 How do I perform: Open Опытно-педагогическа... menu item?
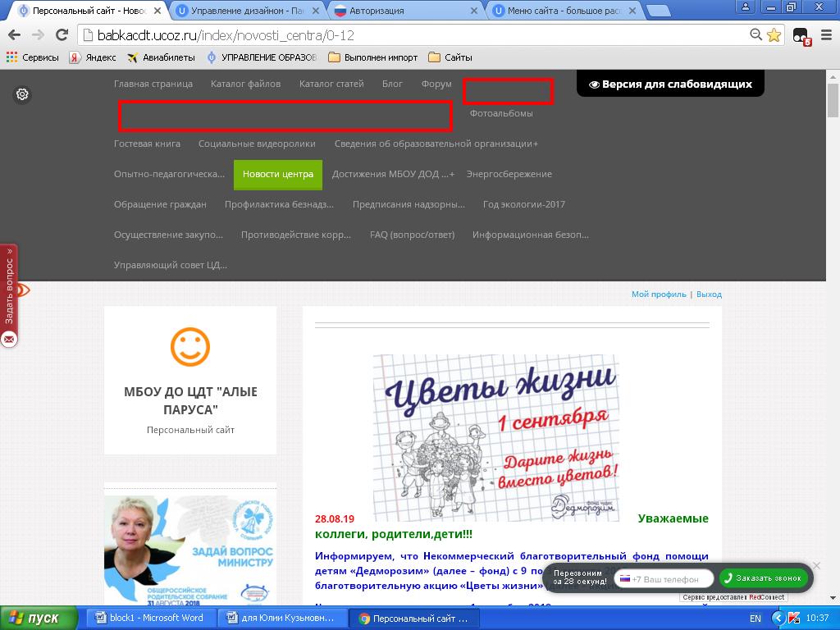tap(169, 174)
